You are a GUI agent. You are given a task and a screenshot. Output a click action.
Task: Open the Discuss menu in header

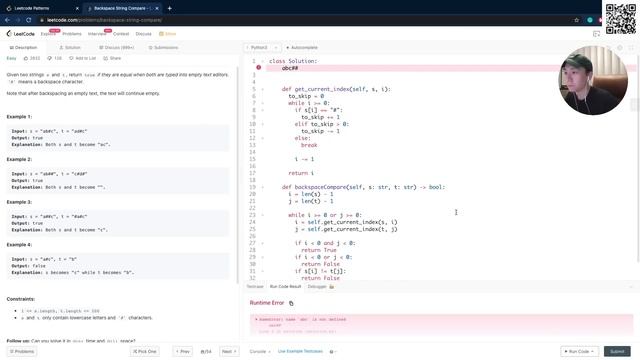(143, 34)
